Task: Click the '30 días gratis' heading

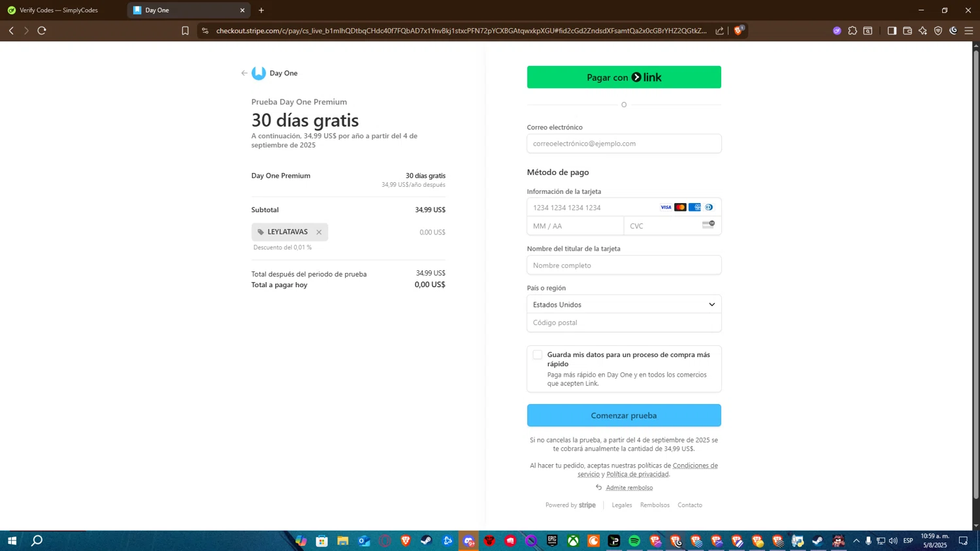Action: click(305, 120)
